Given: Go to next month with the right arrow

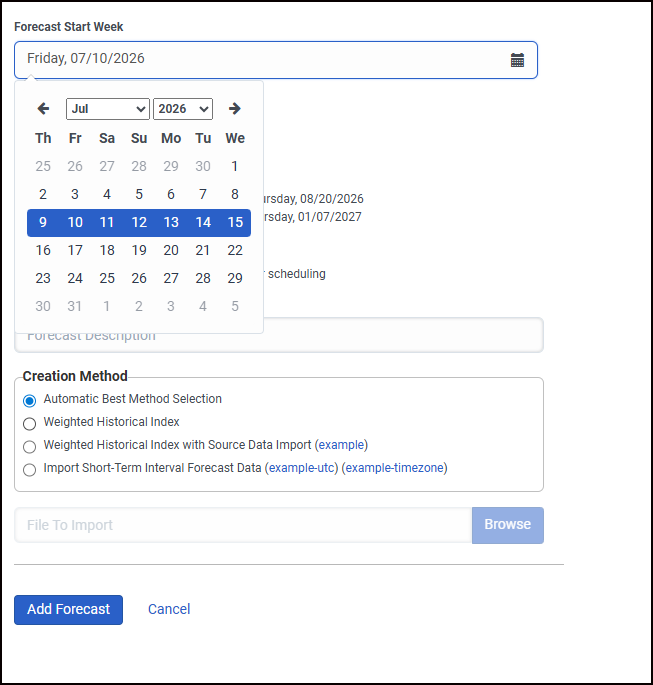Looking at the screenshot, I should [x=234, y=109].
